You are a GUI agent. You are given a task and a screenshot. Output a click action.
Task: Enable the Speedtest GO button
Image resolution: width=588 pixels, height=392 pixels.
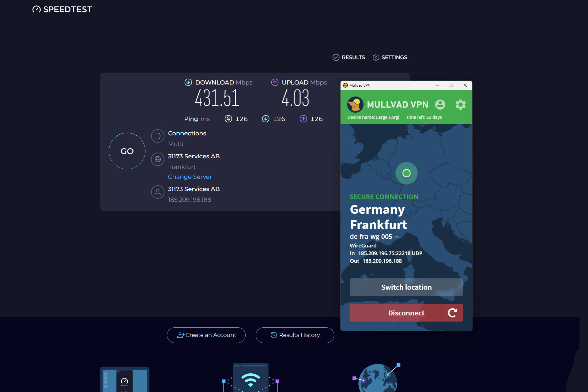pos(127,151)
